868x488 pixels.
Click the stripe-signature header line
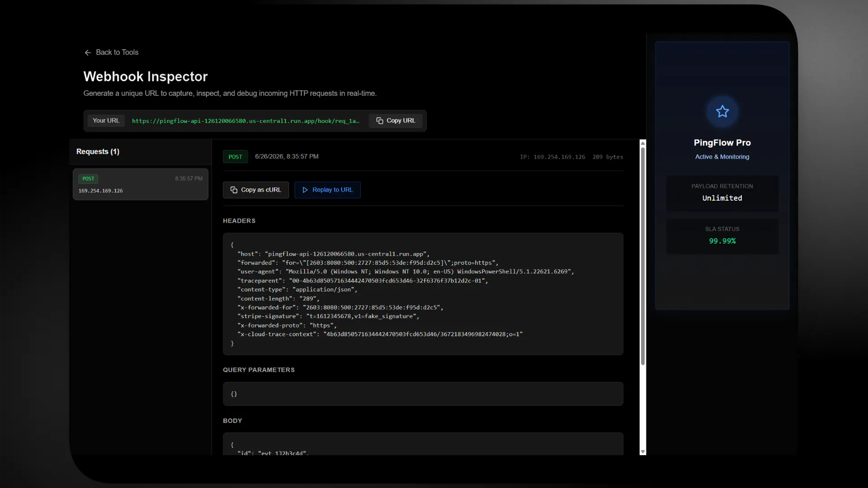pos(328,316)
